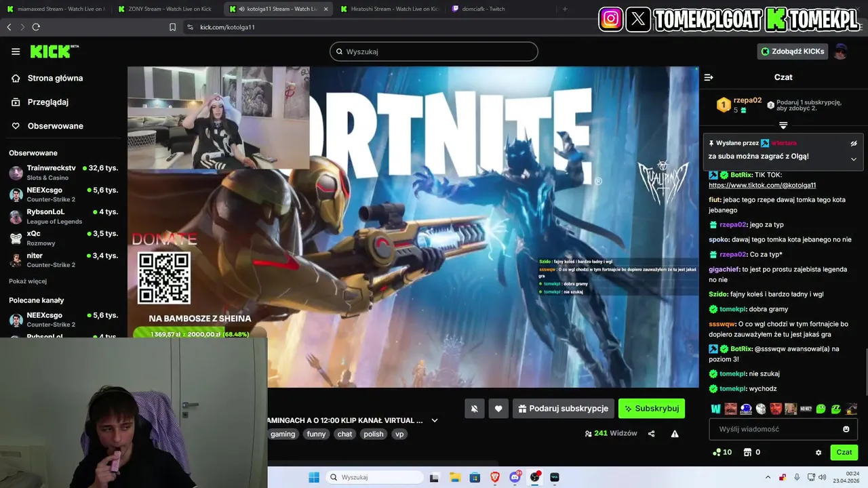Select the chat tag
This screenshot has width=868, height=488.
click(345, 434)
